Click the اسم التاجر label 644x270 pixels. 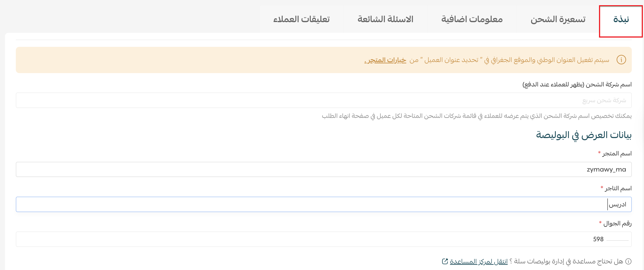click(x=618, y=188)
